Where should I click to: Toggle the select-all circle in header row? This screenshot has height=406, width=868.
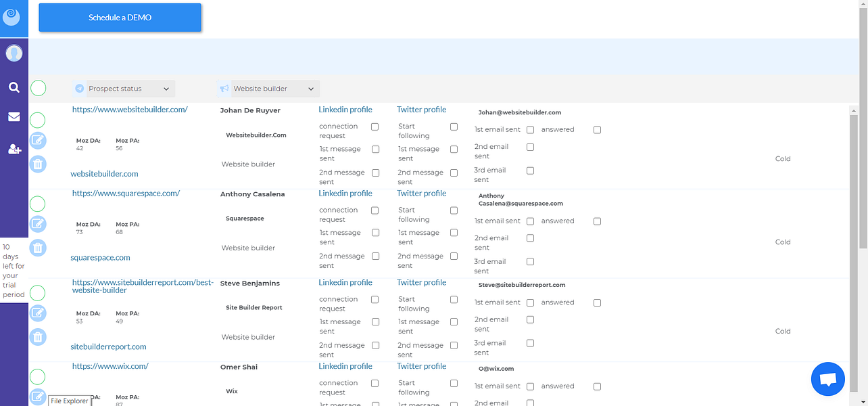(x=39, y=88)
